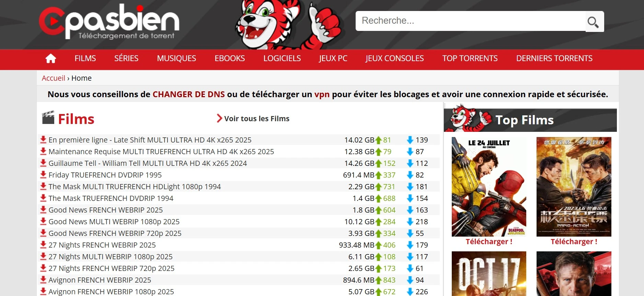This screenshot has height=296, width=644.
Task: Click the magnifying glass search icon
Action: [593, 22]
